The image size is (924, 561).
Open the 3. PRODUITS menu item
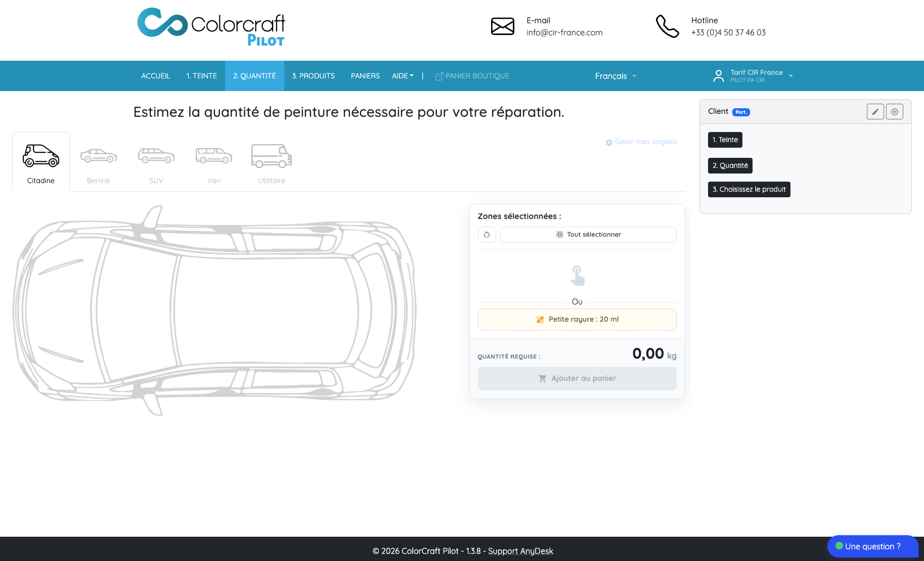[314, 76]
